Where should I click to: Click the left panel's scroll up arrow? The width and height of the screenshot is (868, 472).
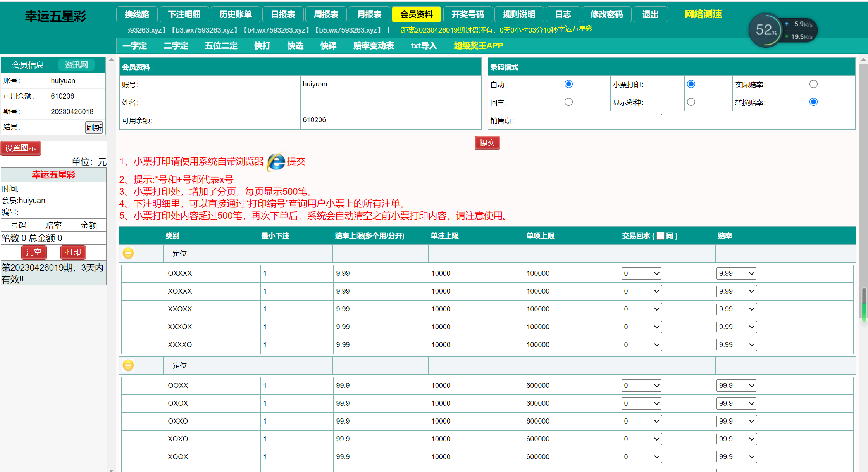[111, 60]
